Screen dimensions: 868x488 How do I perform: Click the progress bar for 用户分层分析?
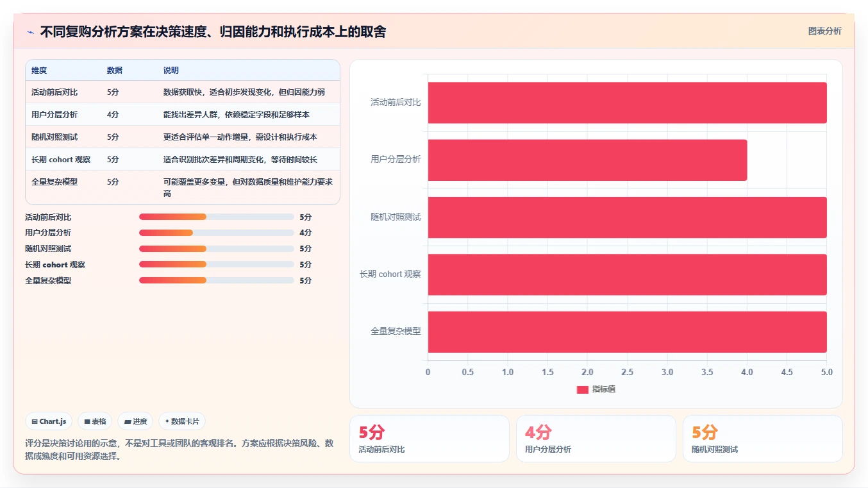(217, 233)
